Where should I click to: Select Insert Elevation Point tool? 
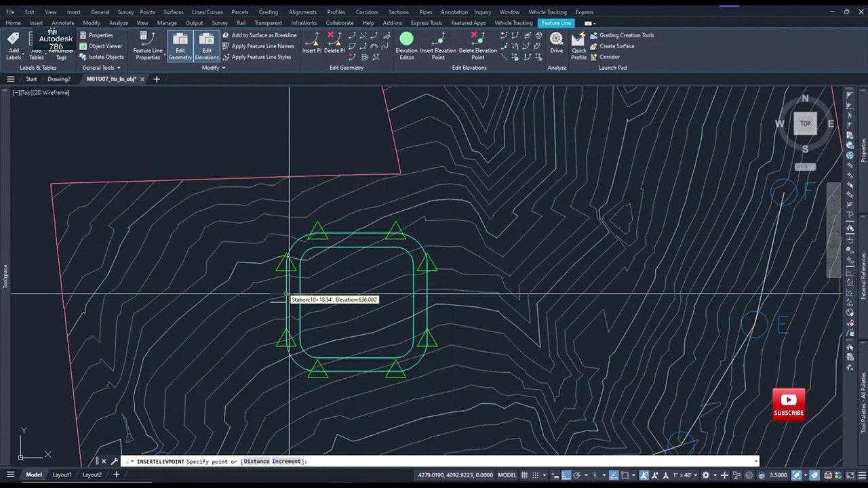pos(438,46)
